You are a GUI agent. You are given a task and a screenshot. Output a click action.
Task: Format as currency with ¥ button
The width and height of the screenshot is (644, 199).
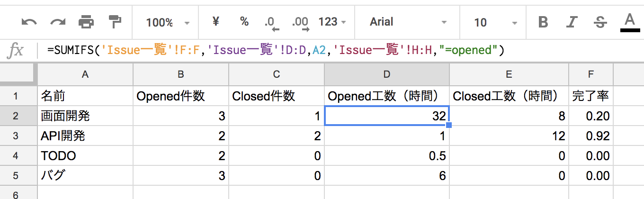click(x=216, y=22)
